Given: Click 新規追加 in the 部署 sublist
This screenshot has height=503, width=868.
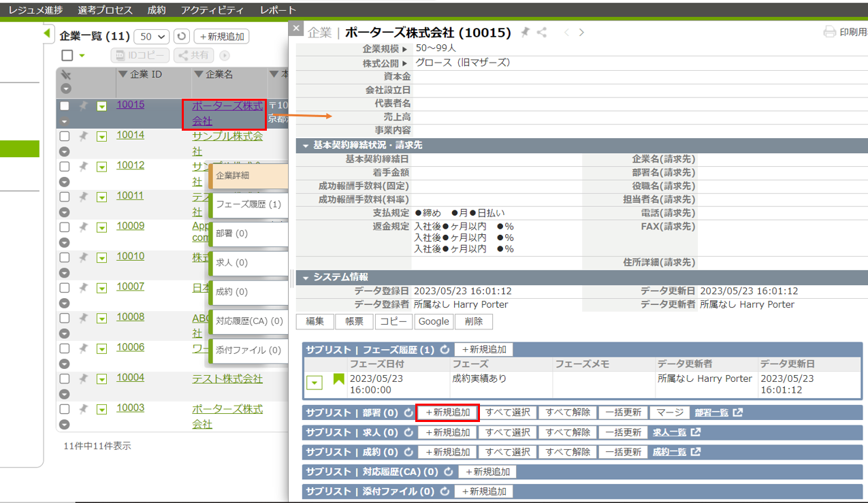Looking at the screenshot, I should [447, 412].
